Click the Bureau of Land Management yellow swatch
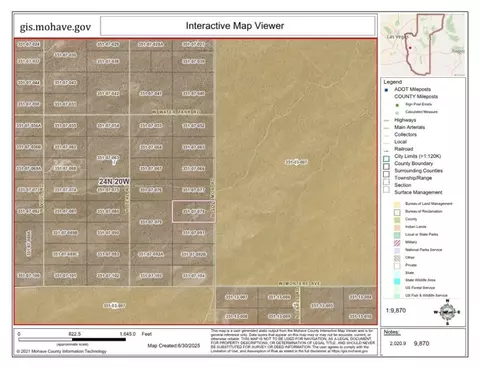Screen dimensions: 480x369 pos(397,204)
